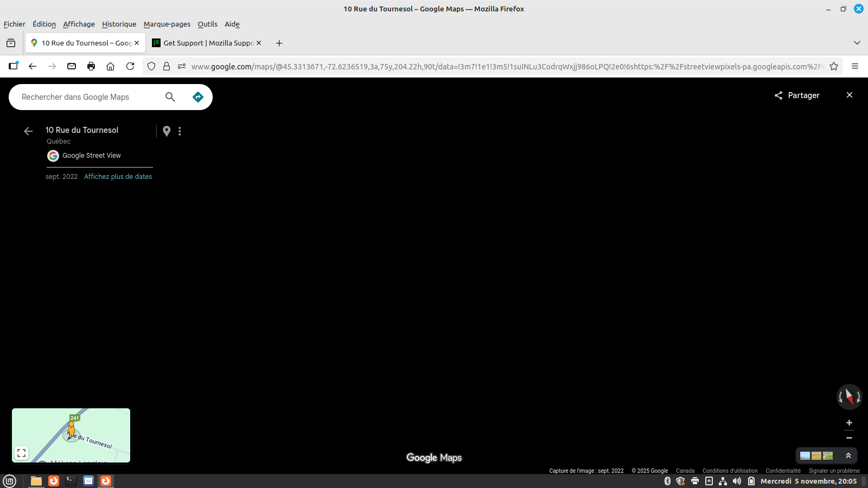Open the calendar from the date clock

(808, 481)
